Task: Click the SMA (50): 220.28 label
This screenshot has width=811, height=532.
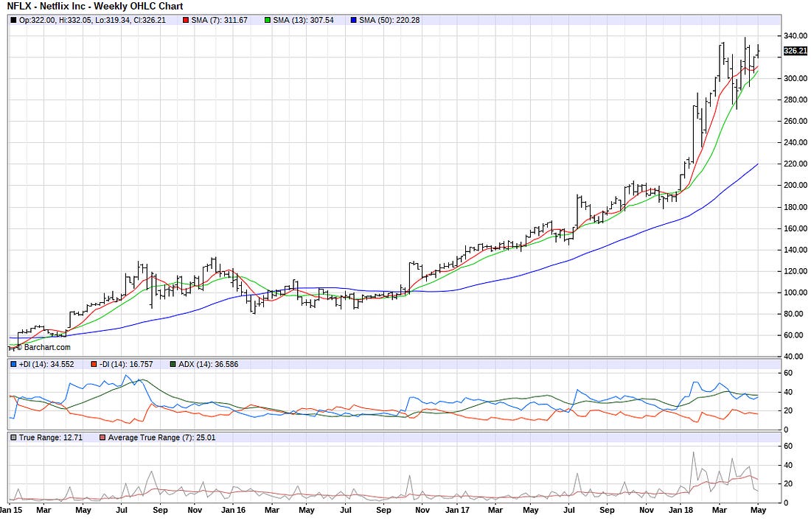Action: coord(389,20)
